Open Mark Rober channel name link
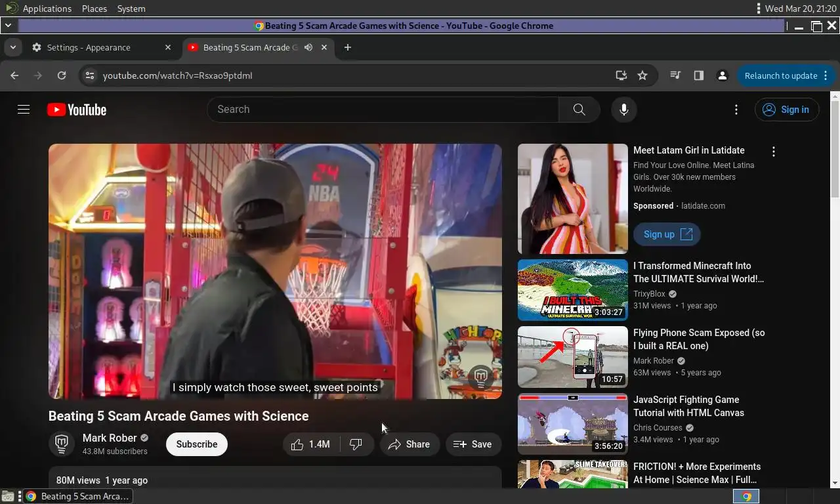Screen dimensions: 840x504 pyautogui.click(x=110, y=438)
